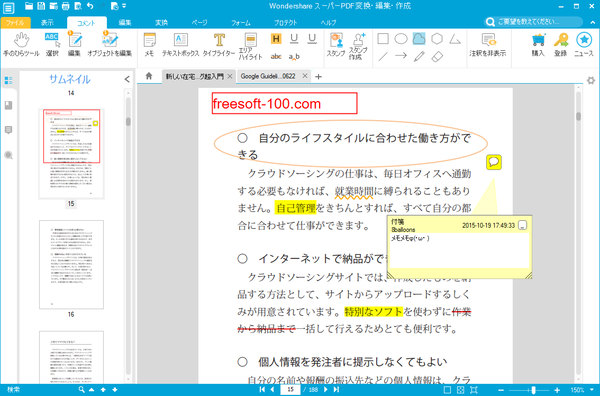Click the yellow comment note icon on page
The width and height of the screenshot is (600, 396).
(494, 162)
